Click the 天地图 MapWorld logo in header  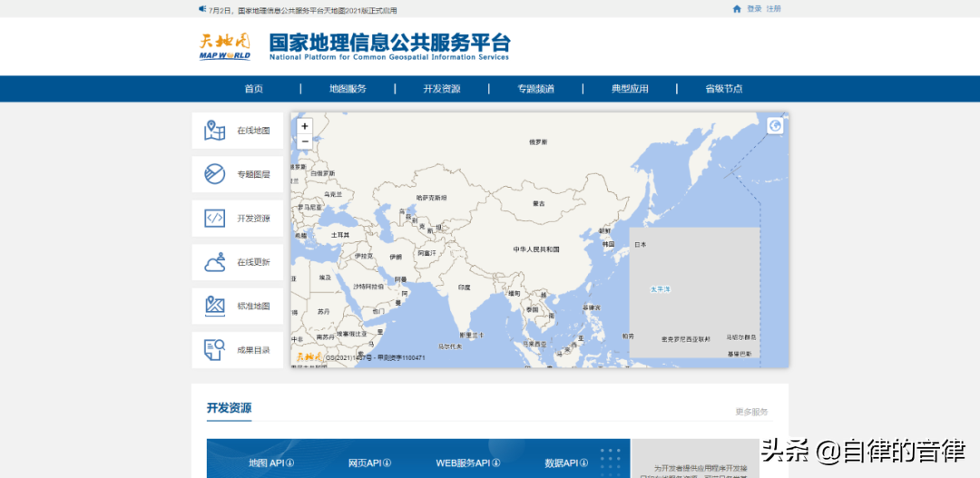tap(225, 47)
